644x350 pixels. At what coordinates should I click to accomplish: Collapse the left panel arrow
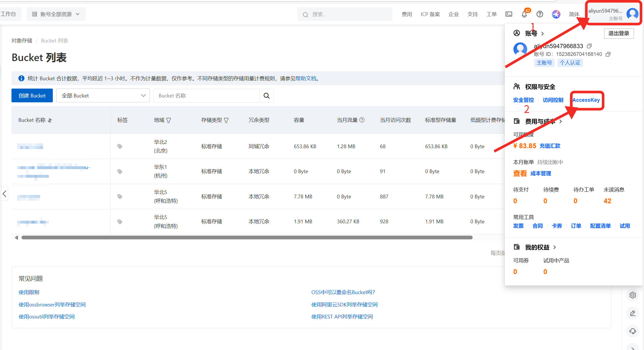tap(4, 194)
